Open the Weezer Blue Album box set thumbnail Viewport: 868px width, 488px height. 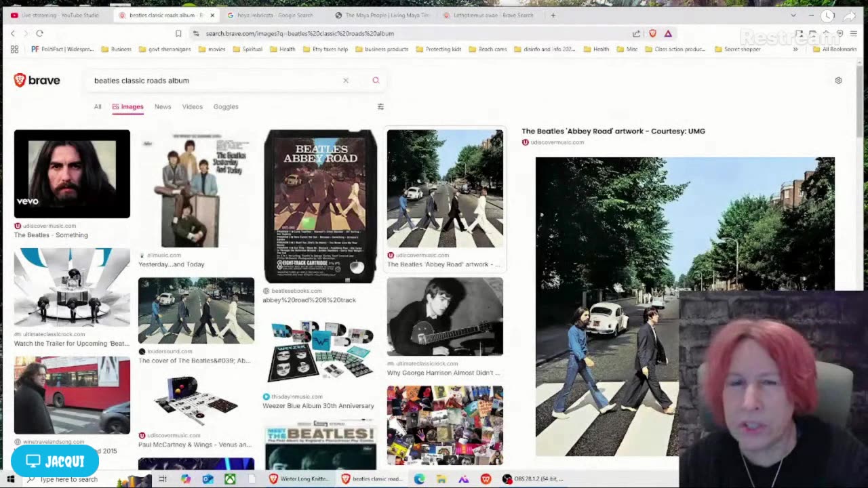click(x=321, y=351)
